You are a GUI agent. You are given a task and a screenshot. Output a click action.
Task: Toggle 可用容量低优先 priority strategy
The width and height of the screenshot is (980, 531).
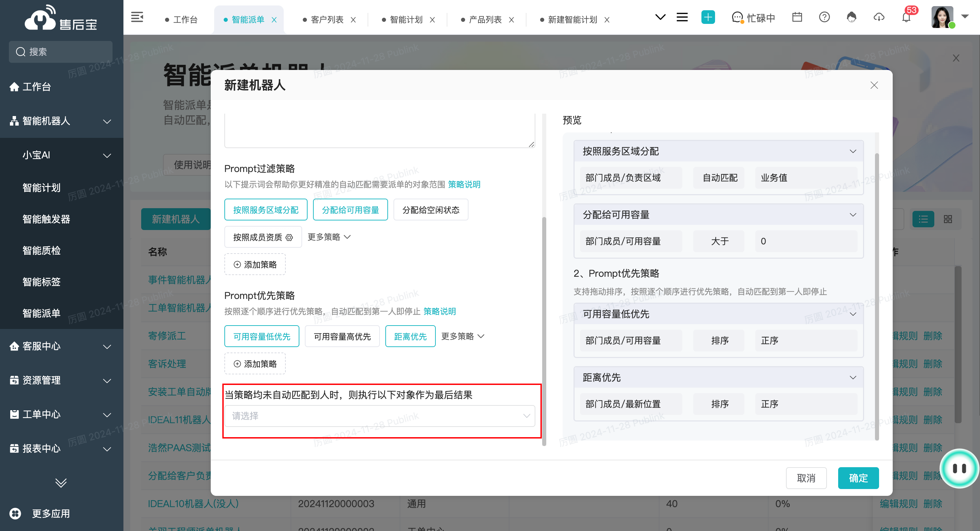262,336
